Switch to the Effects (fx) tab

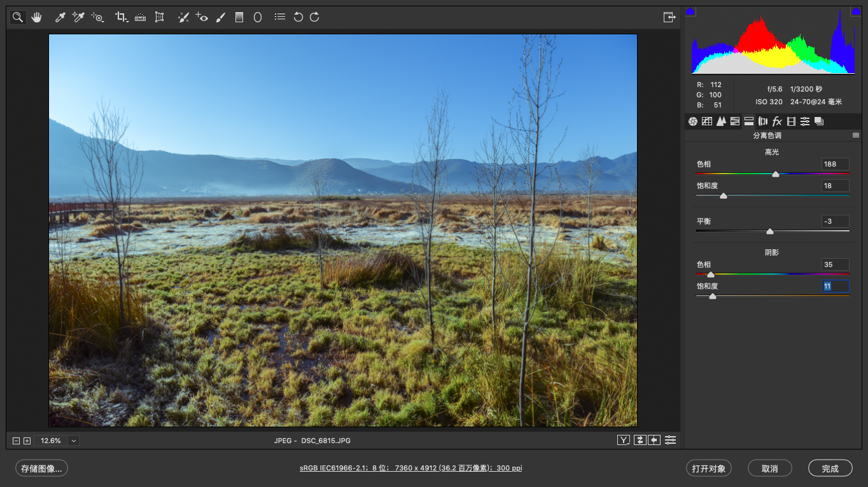tap(777, 121)
